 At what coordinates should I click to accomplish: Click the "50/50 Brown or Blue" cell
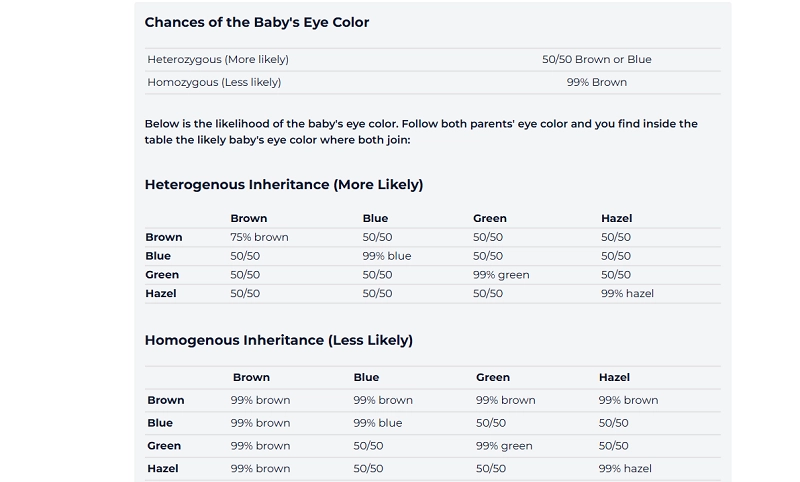coord(596,59)
